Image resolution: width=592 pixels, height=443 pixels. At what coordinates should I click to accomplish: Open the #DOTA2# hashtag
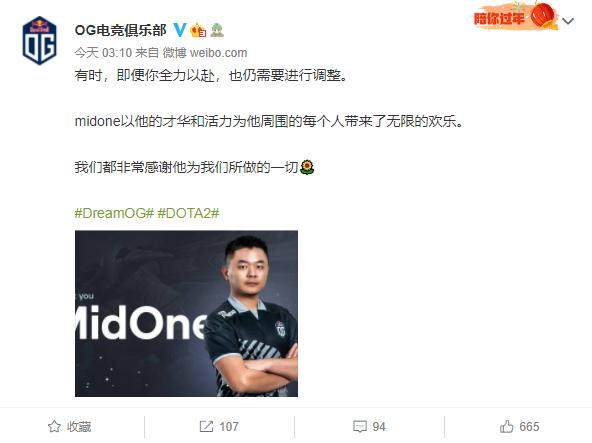pos(188,213)
